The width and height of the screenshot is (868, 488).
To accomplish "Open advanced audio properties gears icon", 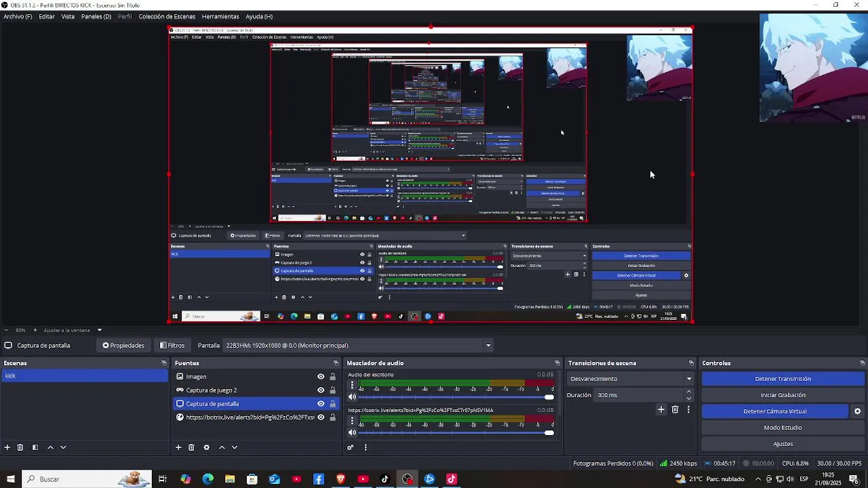I will click(351, 447).
